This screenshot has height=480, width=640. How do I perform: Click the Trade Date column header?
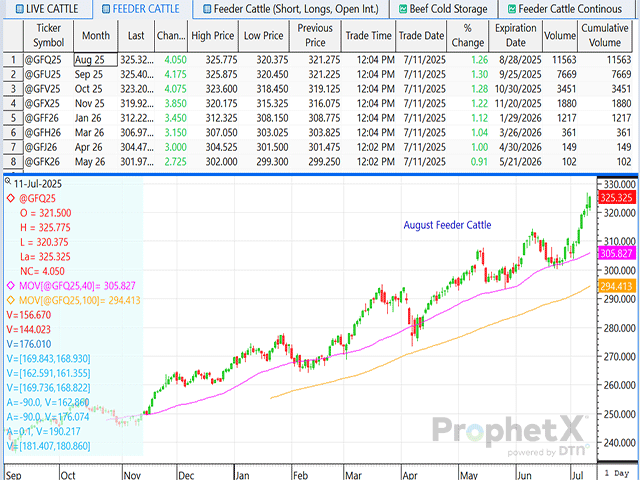click(x=421, y=36)
